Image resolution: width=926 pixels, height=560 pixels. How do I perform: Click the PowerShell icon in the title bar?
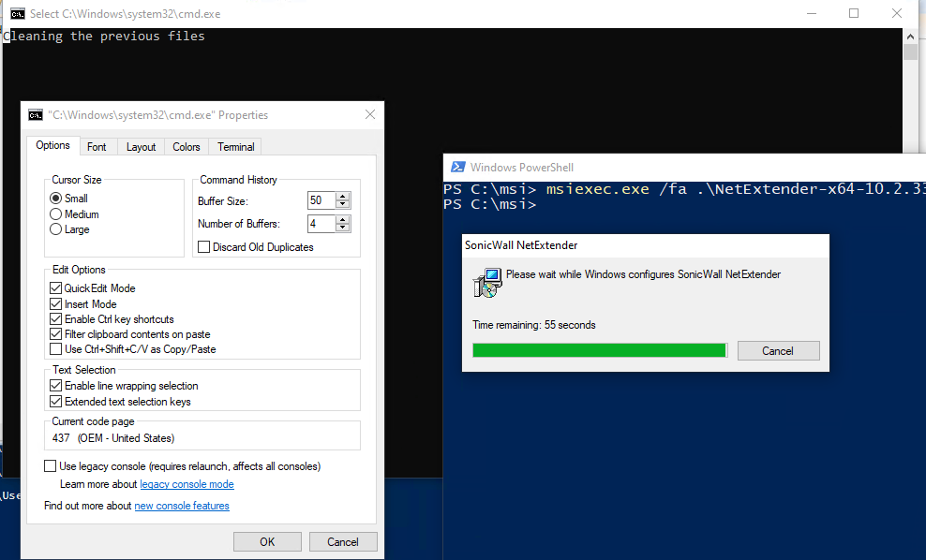(458, 167)
